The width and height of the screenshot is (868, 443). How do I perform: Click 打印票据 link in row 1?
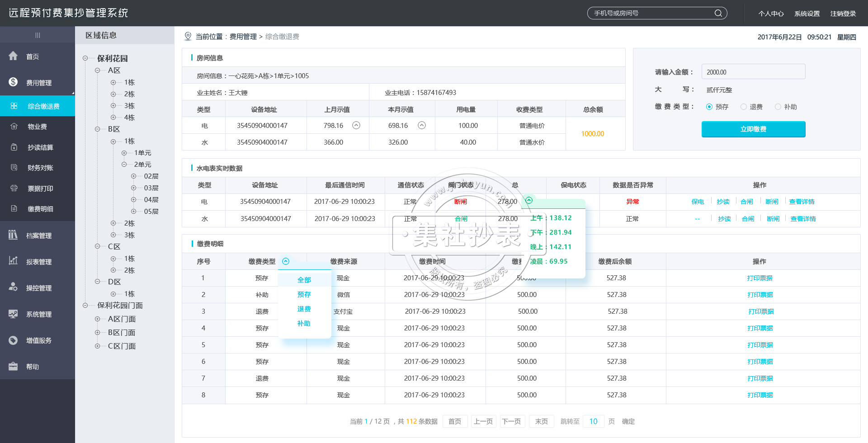(x=759, y=278)
